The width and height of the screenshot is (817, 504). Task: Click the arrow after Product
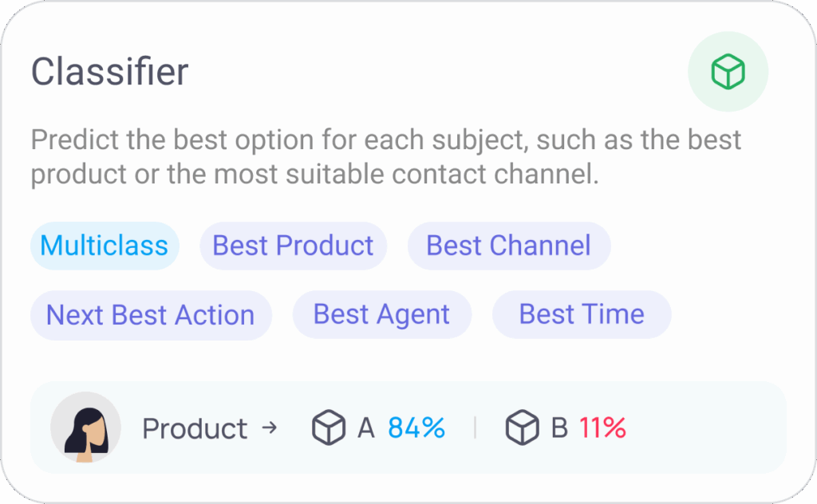tap(270, 428)
